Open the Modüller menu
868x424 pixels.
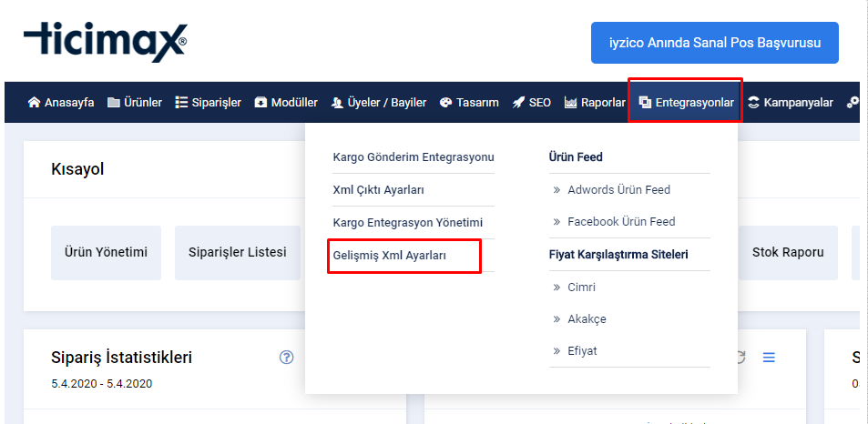click(x=286, y=103)
